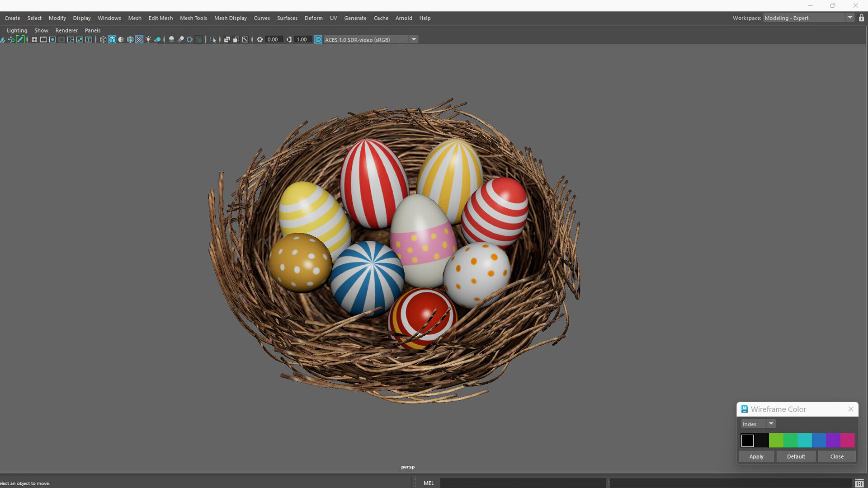This screenshot has height=488, width=868.
Task: Open the Panels panel menu
Action: click(x=93, y=30)
